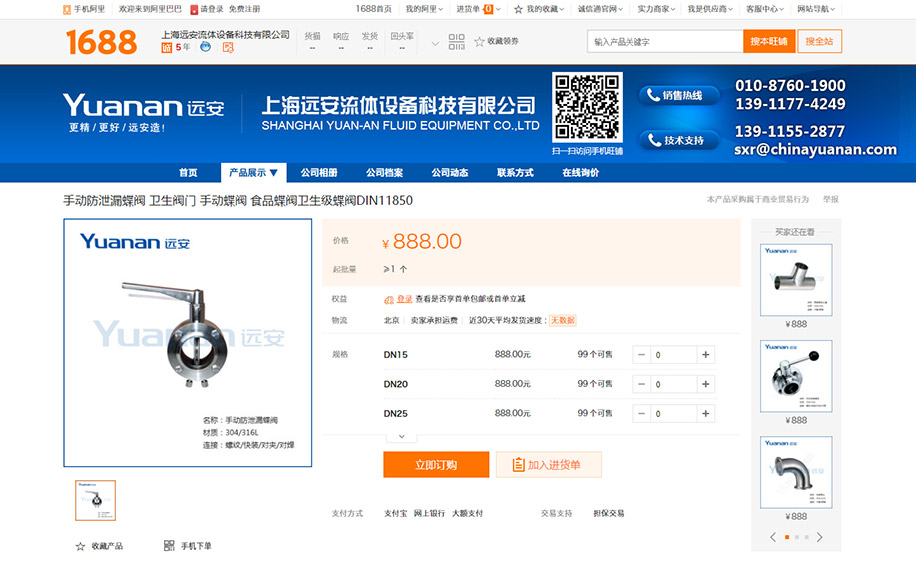Click the sales hotline phone badge

(678, 95)
